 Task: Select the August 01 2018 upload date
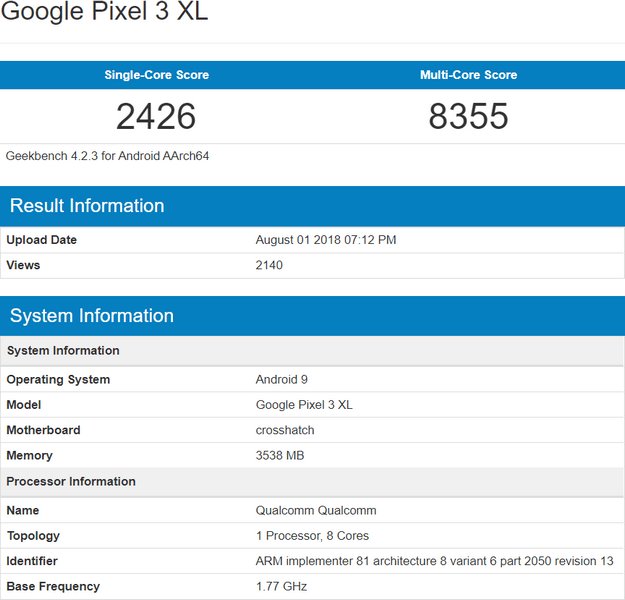[x=326, y=240]
